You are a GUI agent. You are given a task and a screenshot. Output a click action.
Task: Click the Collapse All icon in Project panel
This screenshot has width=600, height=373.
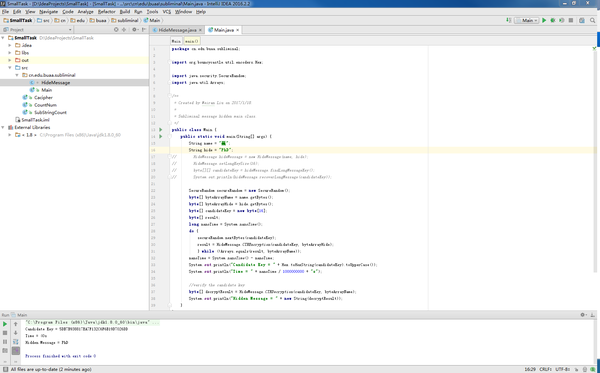point(124,29)
